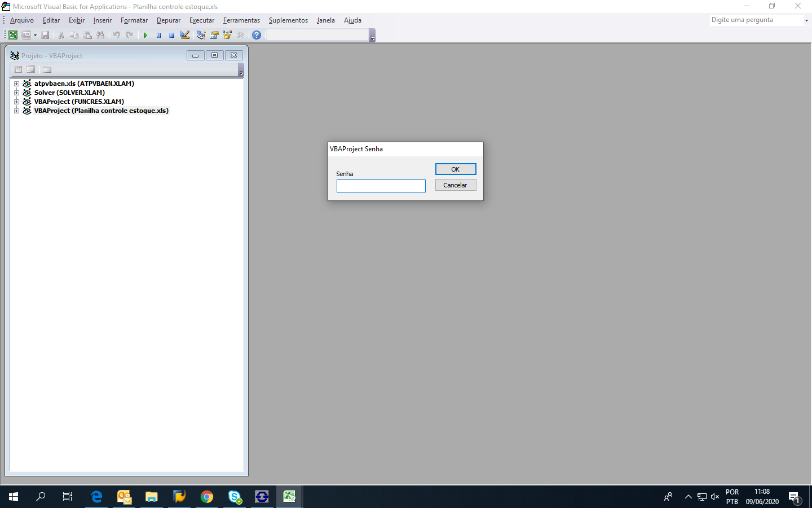
Task: Select VBAProject (FUNCRES.XLAM) tree item
Action: tap(79, 102)
